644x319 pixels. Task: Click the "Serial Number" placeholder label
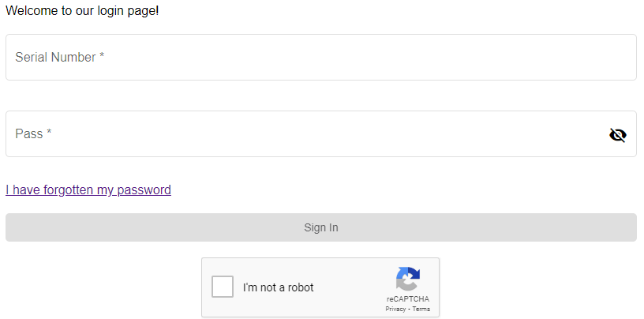[55, 58]
